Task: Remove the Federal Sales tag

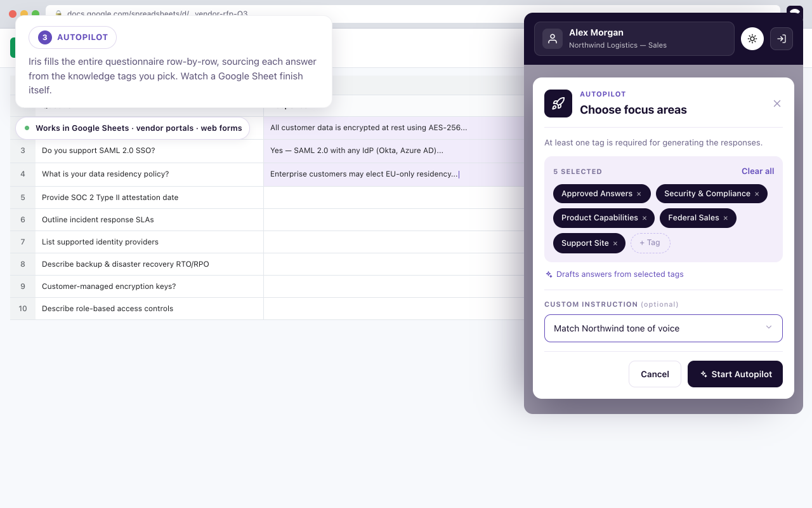Action: coord(726,218)
